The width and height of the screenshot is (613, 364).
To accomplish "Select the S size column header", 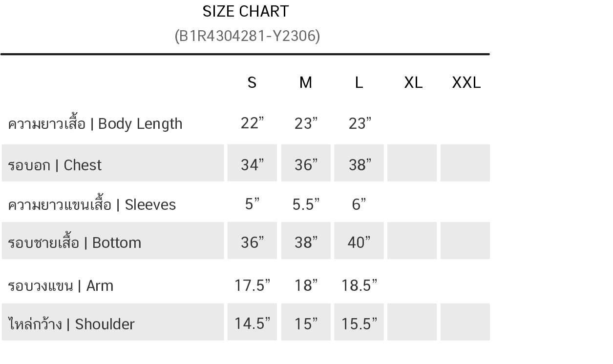I will click(252, 82).
